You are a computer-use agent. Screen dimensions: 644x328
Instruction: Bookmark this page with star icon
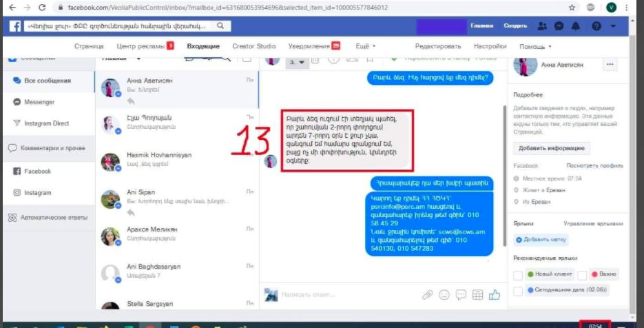click(572, 8)
